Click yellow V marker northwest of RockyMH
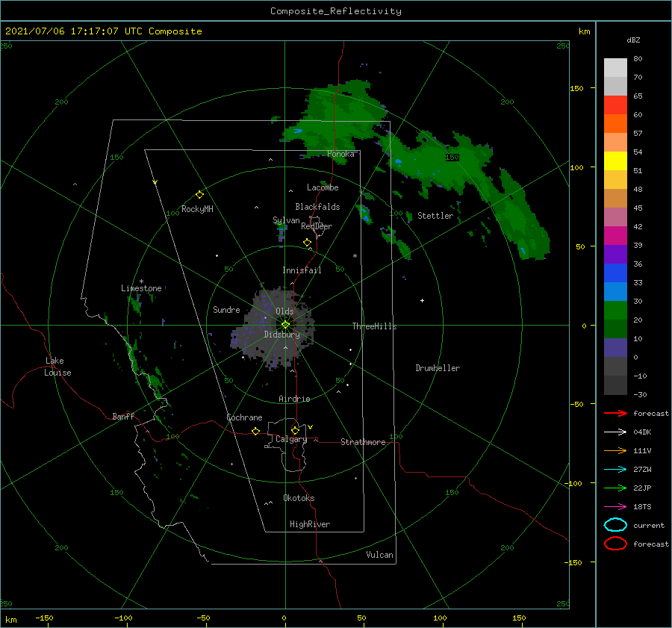 click(x=155, y=182)
